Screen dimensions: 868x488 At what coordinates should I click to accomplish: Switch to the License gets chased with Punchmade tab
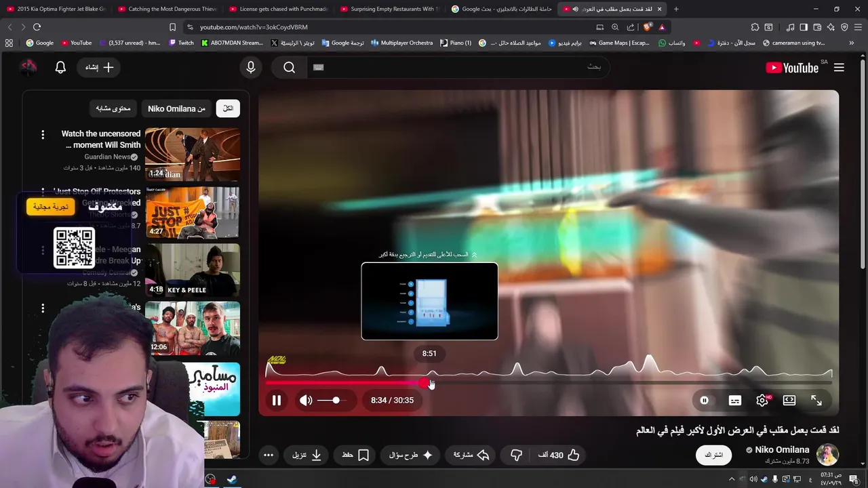coord(279,9)
